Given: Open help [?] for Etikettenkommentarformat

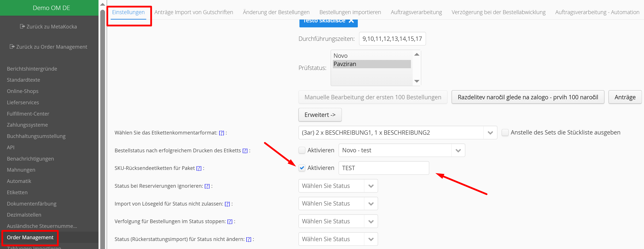Looking at the screenshot, I should (221, 133).
